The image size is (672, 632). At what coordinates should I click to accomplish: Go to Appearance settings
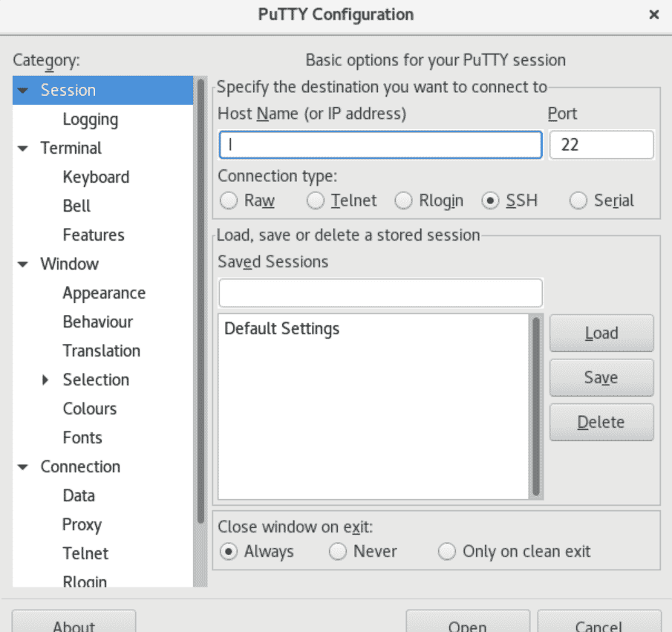(104, 293)
